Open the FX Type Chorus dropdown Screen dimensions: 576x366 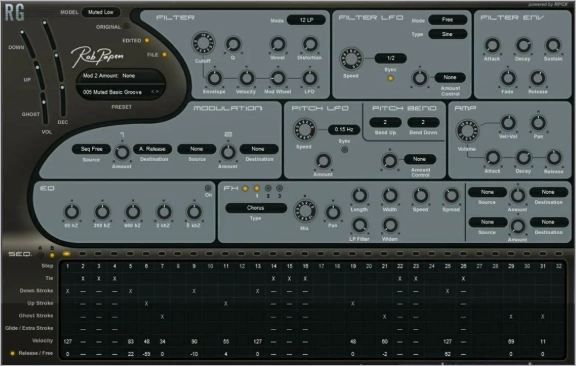(256, 208)
